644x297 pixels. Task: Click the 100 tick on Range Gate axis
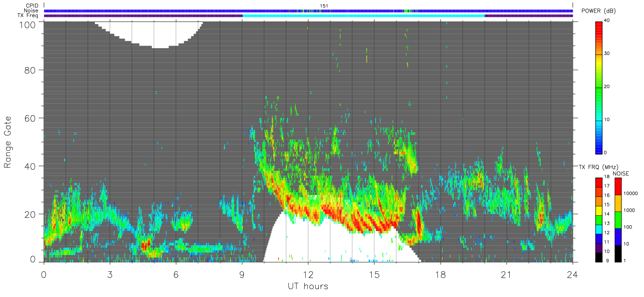(27, 24)
